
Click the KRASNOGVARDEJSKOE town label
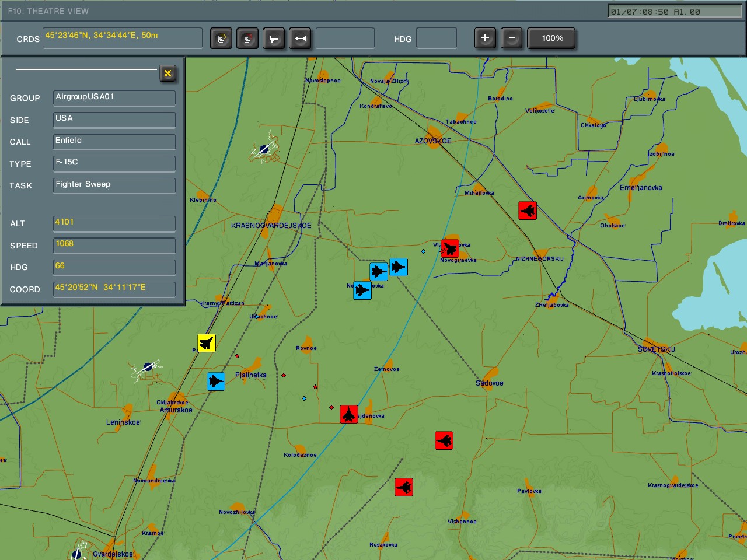coord(271,226)
